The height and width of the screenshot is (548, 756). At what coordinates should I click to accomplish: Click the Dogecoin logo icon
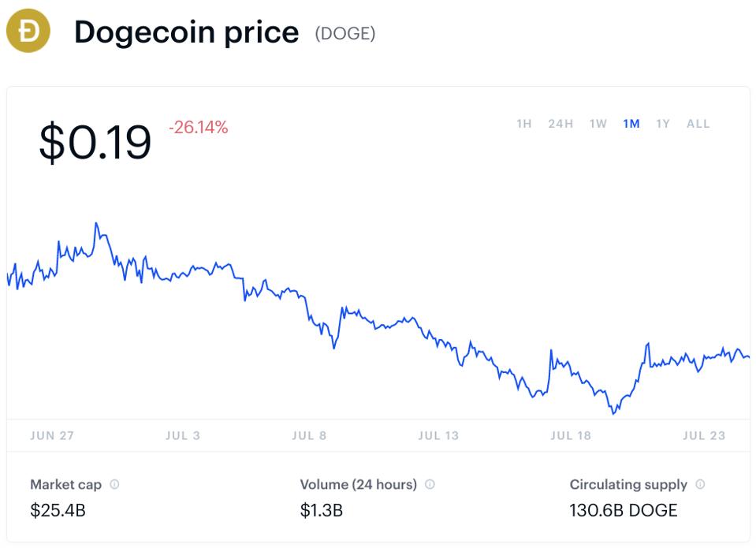28,31
